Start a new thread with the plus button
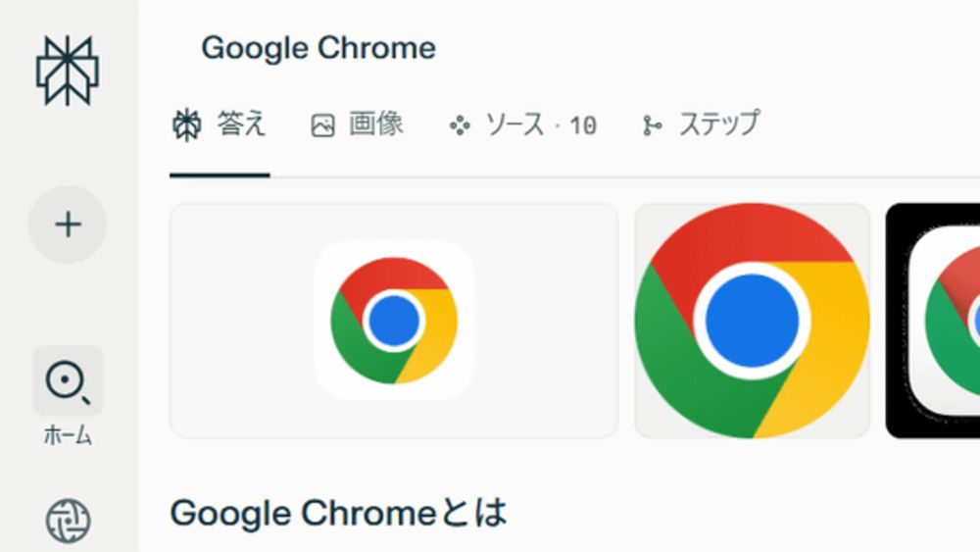The width and height of the screenshot is (980, 552). coord(68,225)
